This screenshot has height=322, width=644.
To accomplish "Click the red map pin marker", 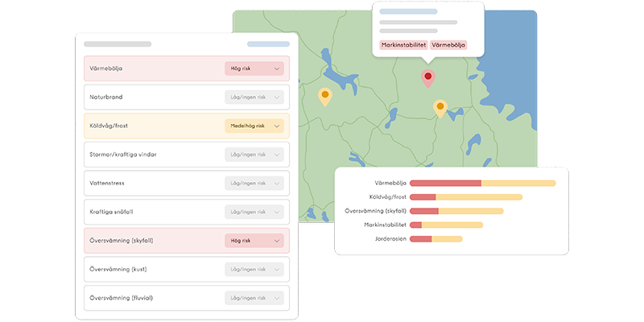I will [x=428, y=78].
